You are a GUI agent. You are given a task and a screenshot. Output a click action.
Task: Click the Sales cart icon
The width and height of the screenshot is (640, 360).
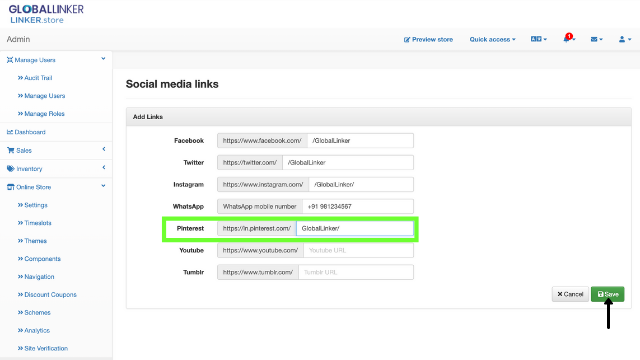(x=11, y=150)
